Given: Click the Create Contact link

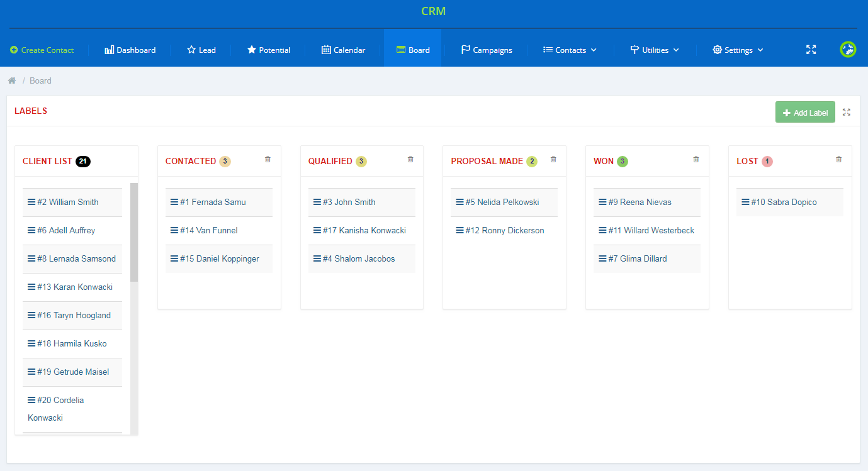Looking at the screenshot, I should [x=42, y=50].
